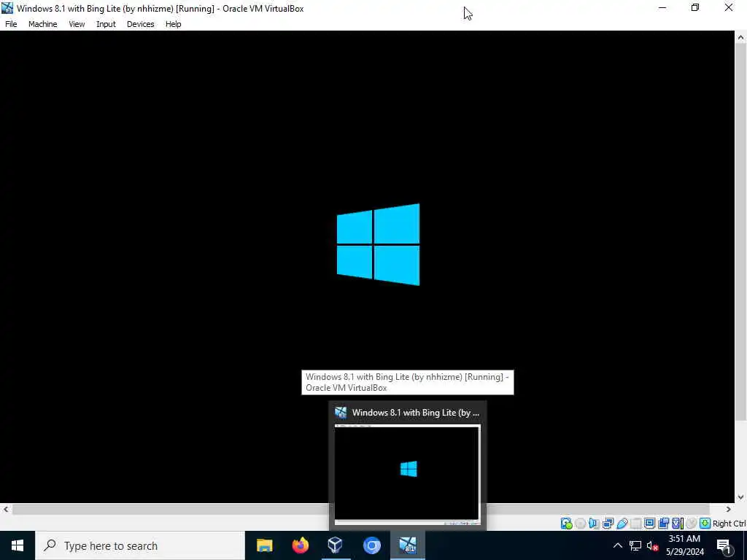
Task: Restore down the VirtualBox window
Action: pos(695,8)
